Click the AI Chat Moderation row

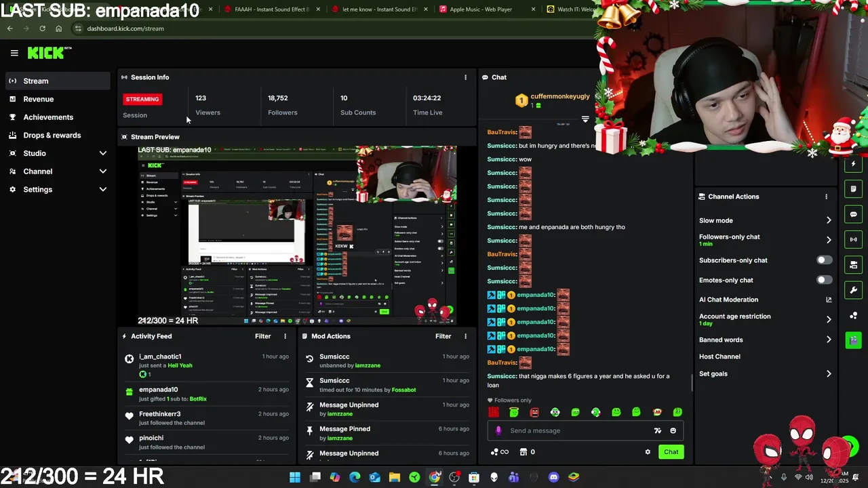766,300
